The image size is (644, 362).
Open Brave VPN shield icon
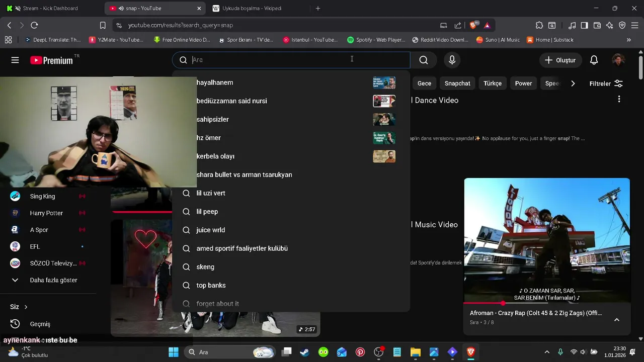pos(622,25)
